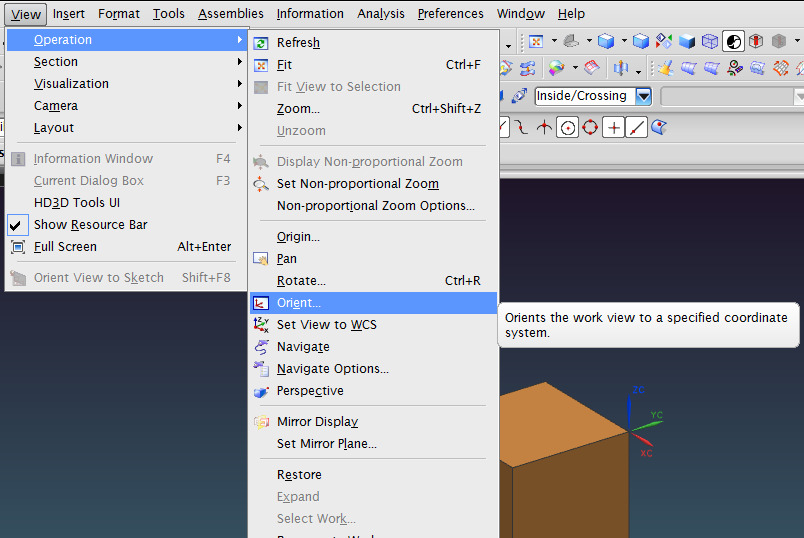Screen dimensions: 804x538
Task: Toggle the Arc Center snap point
Action: pos(568,127)
